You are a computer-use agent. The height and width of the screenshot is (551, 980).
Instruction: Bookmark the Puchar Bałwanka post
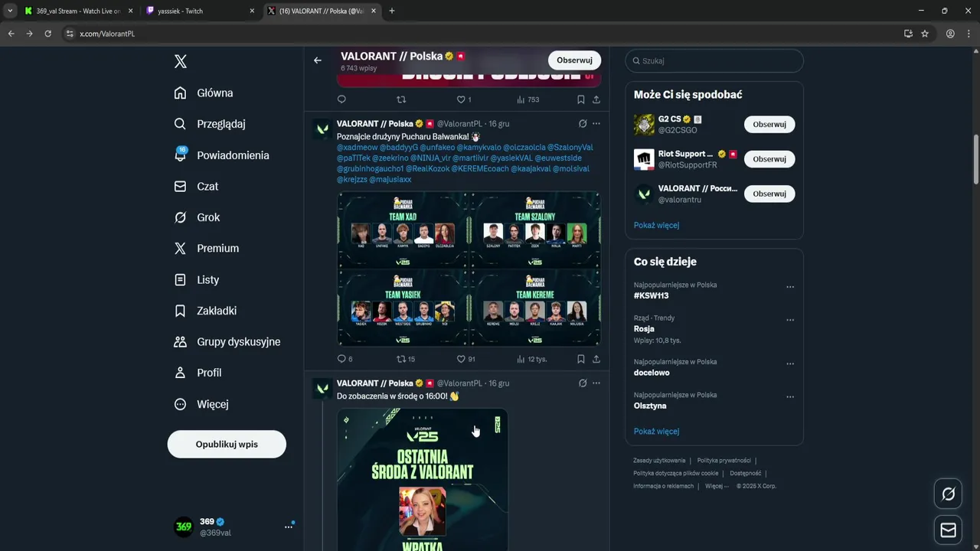click(581, 359)
